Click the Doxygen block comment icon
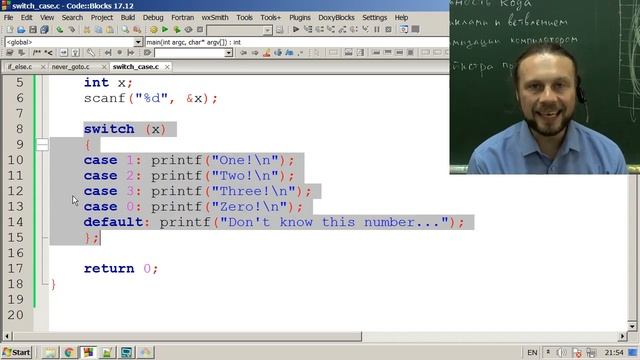The width and height of the screenshot is (640, 360). pyautogui.click(x=37, y=53)
